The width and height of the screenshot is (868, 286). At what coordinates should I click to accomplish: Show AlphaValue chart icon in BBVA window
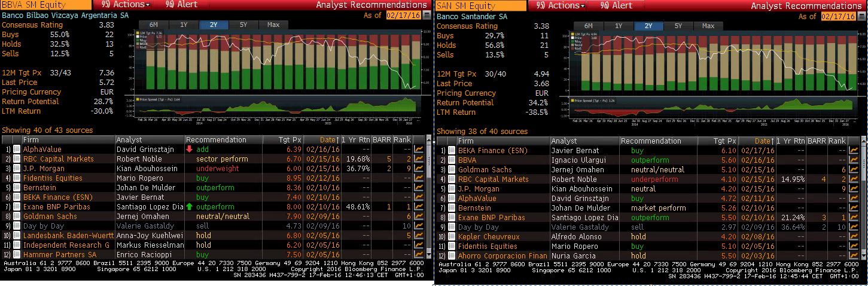click(x=418, y=150)
